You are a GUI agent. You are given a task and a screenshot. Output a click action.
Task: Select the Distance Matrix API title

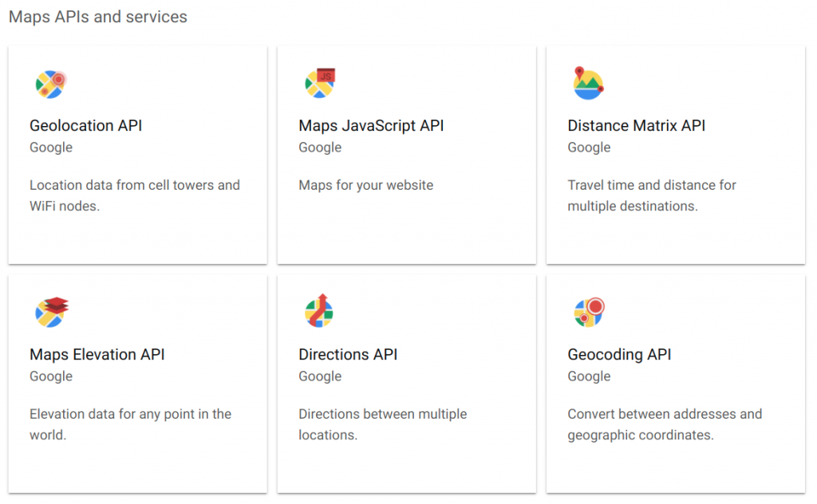[636, 125]
